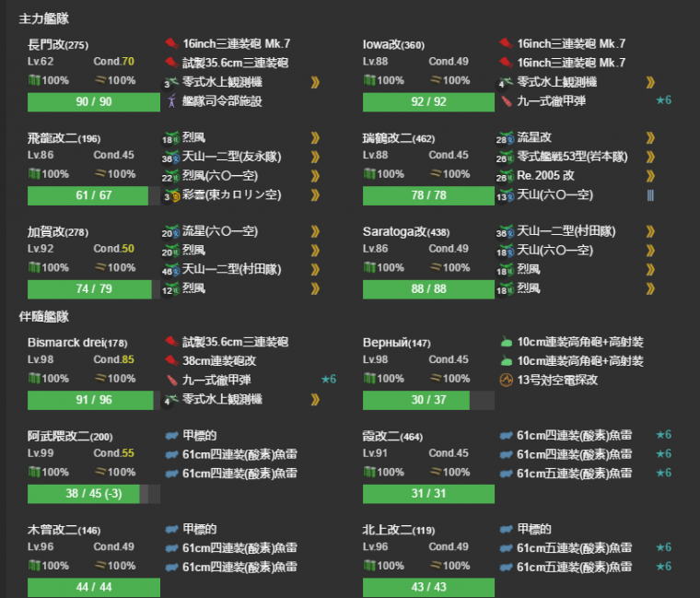Image resolution: width=700 pixels, height=598 pixels.
Task: Click 飛龍改二's 彩雲(東カロリン空) recon plane icon
Action: coord(171,195)
